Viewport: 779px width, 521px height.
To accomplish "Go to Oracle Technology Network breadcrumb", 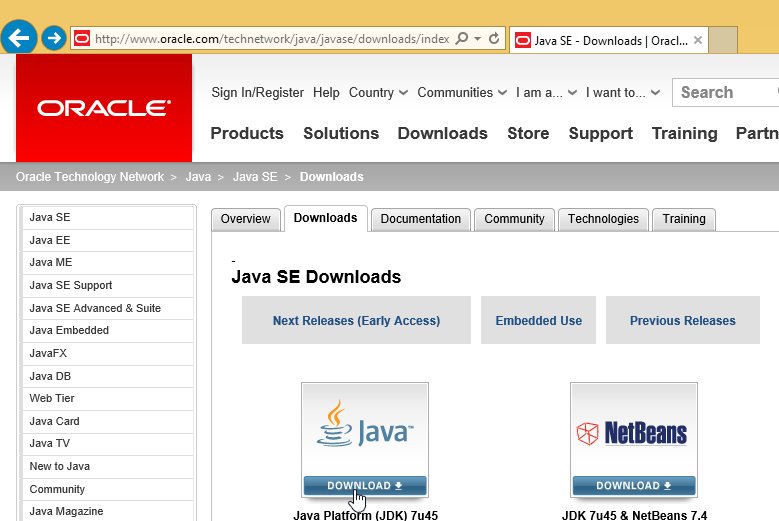I will coord(89,177).
